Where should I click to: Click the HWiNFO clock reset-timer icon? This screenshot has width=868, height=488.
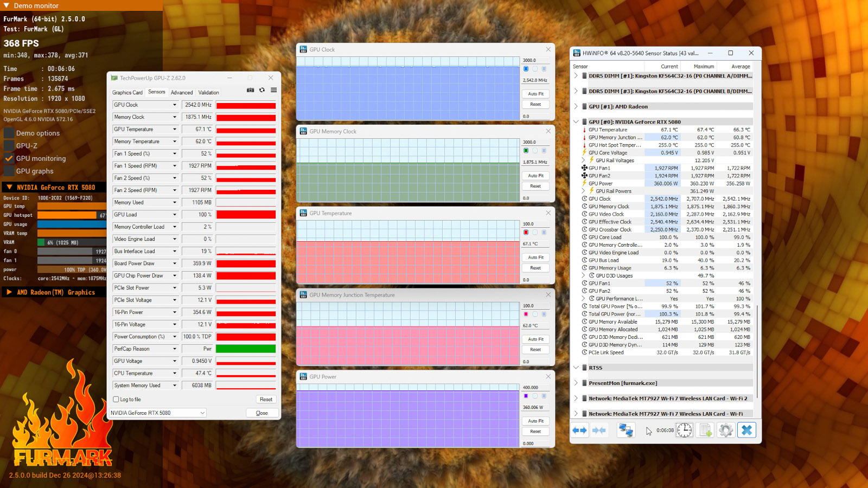[685, 431]
